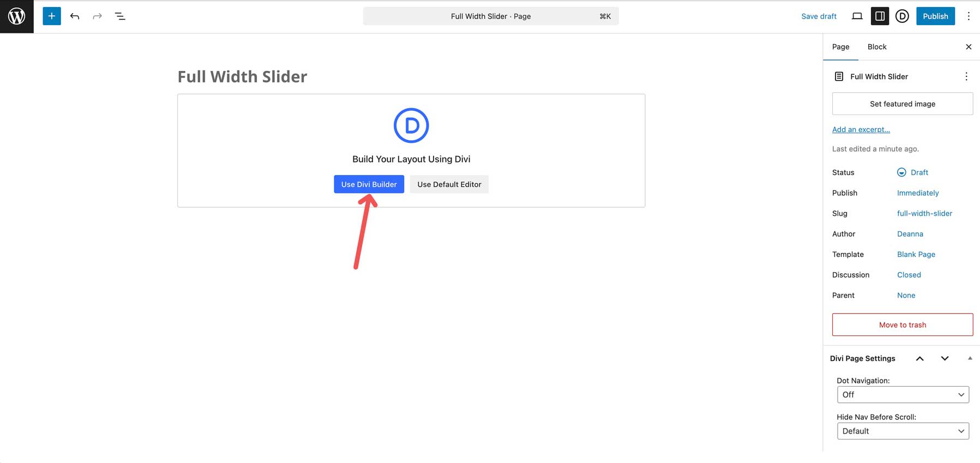Click Save draft
This screenshot has height=463, width=980.
tap(819, 16)
